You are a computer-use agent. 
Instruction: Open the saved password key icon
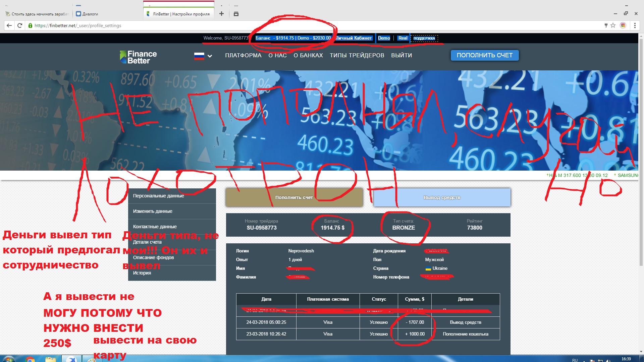(x=606, y=25)
